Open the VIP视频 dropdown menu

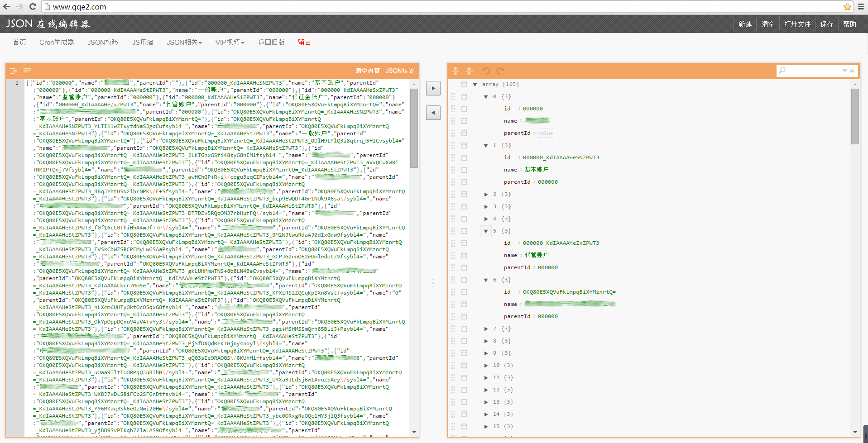pos(230,42)
